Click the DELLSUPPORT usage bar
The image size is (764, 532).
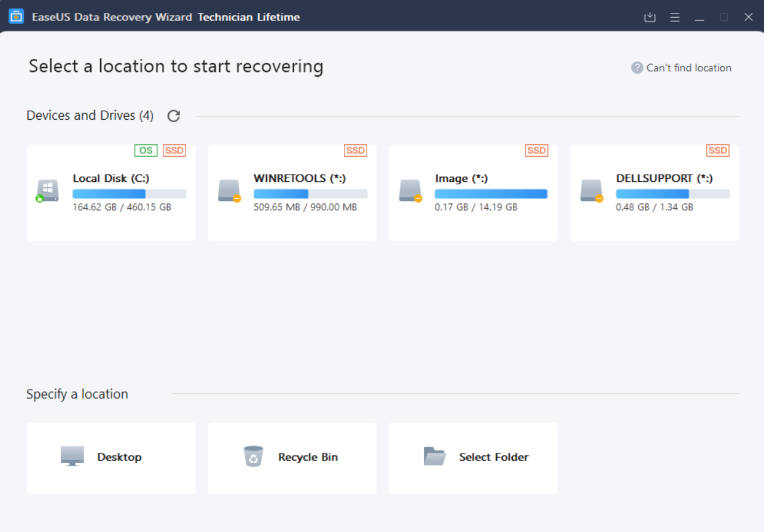click(672, 194)
